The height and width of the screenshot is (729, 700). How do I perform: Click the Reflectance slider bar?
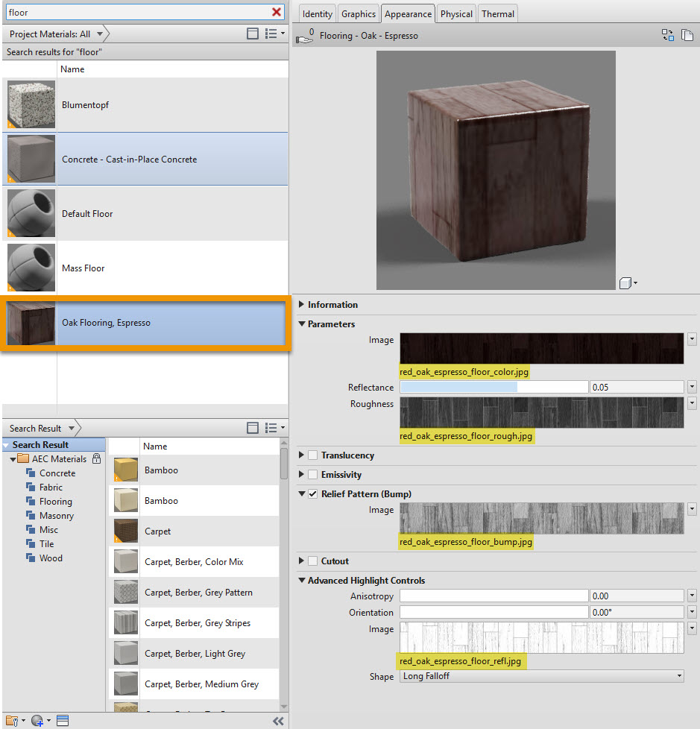[494, 388]
